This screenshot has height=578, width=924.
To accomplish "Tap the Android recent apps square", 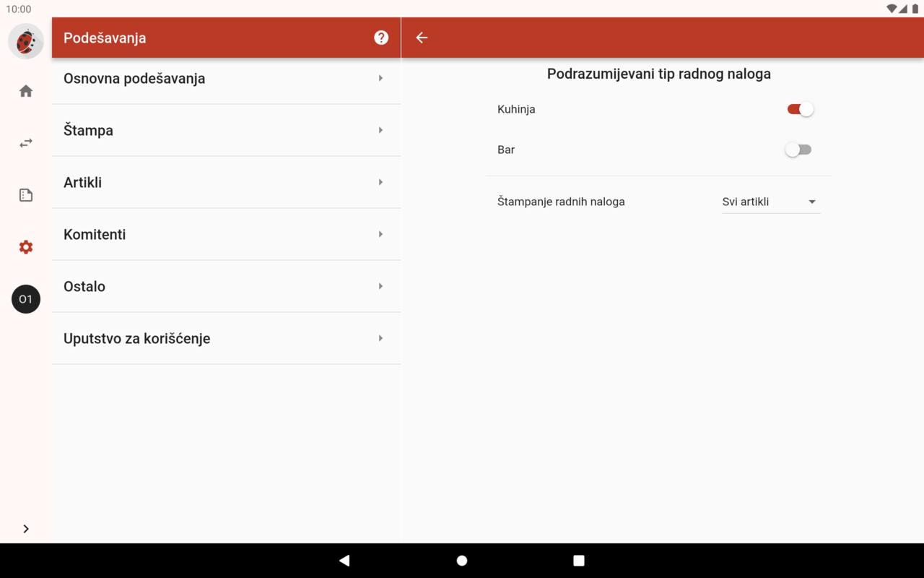I will tap(579, 561).
